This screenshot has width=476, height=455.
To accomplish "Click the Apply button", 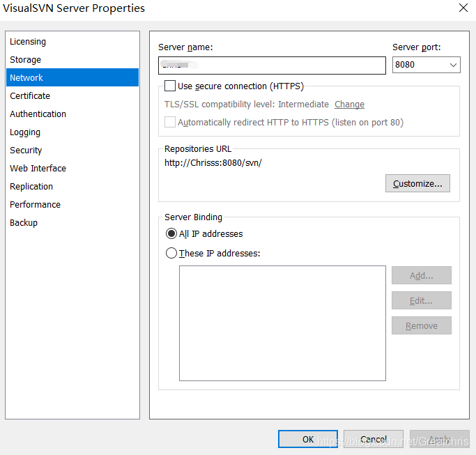I will point(439,439).
